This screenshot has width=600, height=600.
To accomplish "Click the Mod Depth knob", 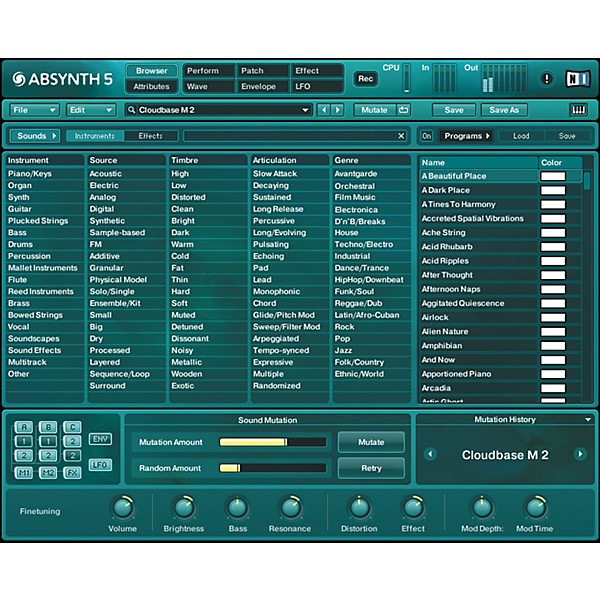I will tap(482, 507).
